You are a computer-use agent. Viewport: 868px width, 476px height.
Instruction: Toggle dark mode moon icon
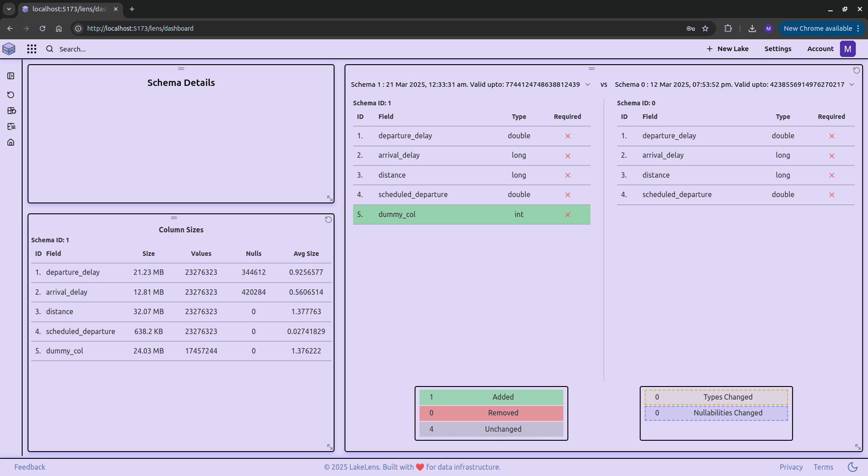tap(853, 467)
